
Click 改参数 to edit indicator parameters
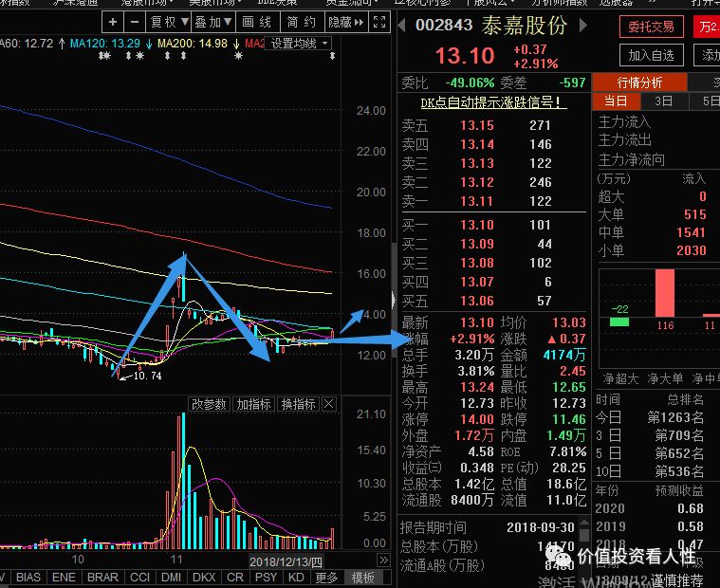pos(209,404)
